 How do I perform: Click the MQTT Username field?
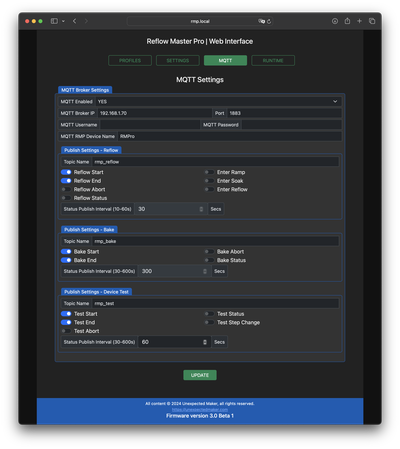(150, 125)
